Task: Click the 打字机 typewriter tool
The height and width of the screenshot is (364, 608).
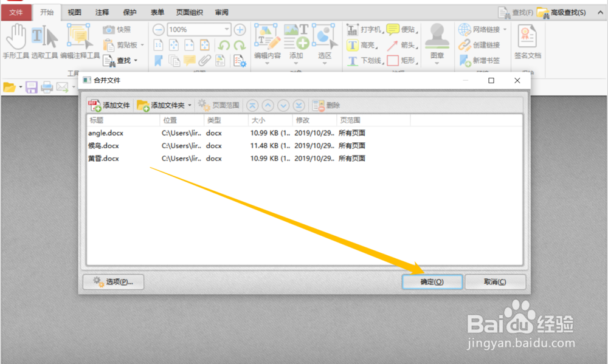Action: click(x=364, y=29)
